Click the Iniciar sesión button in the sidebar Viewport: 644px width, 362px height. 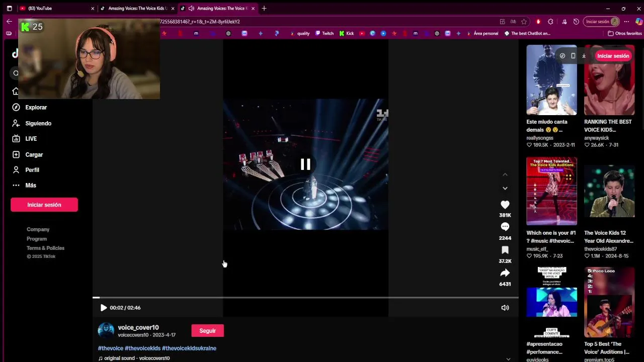tap(44, 205)
